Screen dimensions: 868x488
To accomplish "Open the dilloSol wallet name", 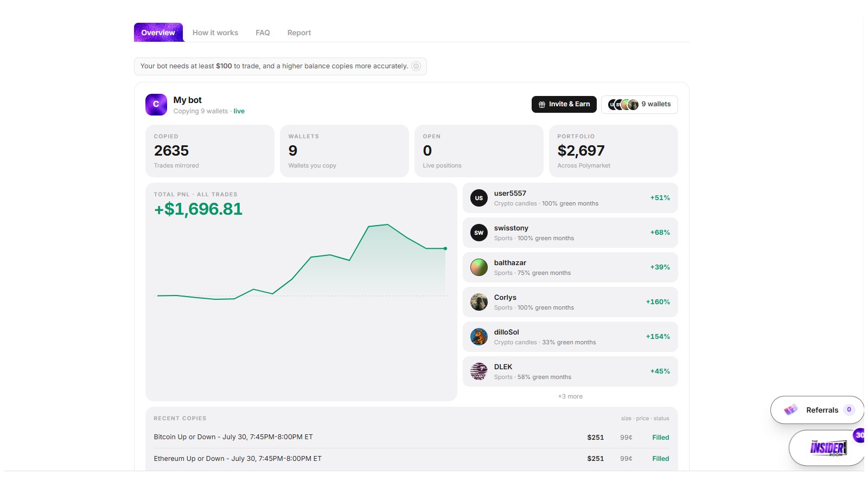I will (507, 332).
